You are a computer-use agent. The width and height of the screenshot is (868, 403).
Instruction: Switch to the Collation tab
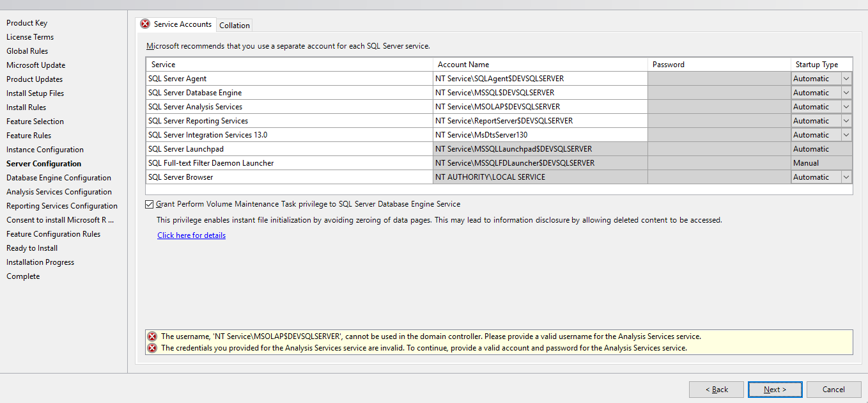click(235, 26)
